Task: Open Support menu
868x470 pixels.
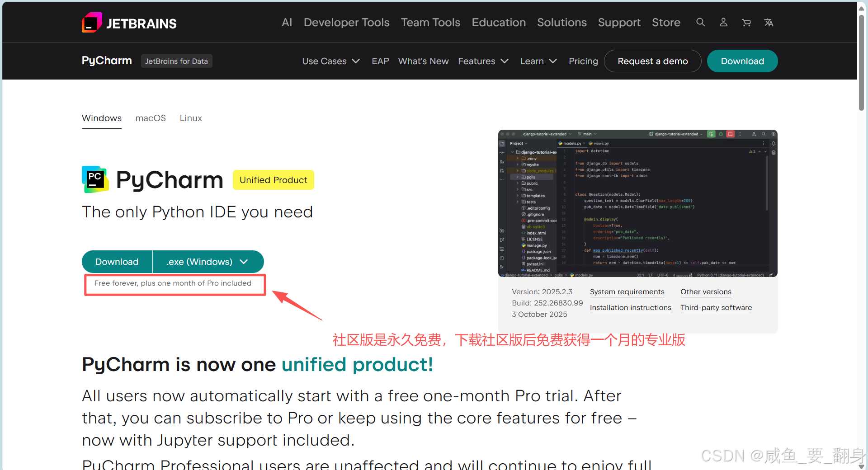Action: point(619,22)
